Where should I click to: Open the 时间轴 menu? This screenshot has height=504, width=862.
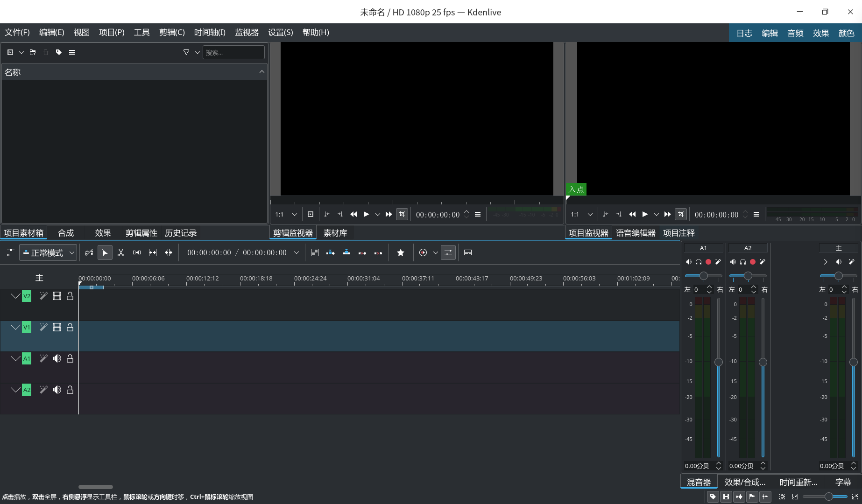pos(209,32)
